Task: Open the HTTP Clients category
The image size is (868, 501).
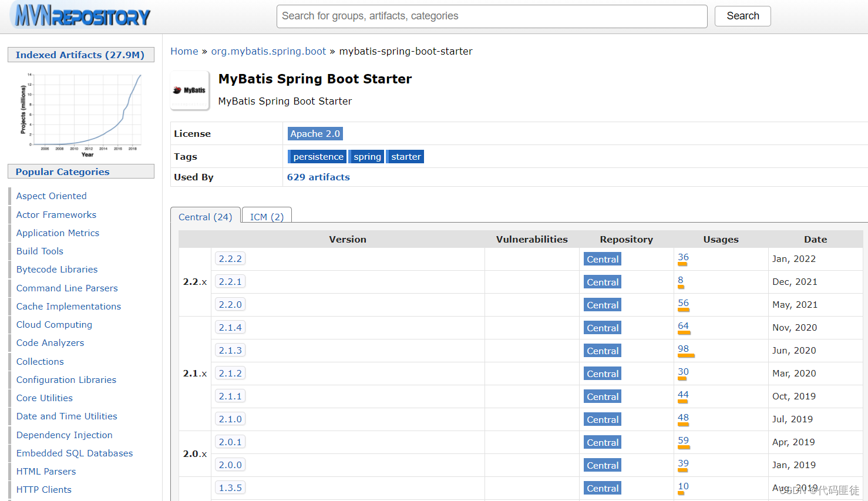Action: point(44,490)
